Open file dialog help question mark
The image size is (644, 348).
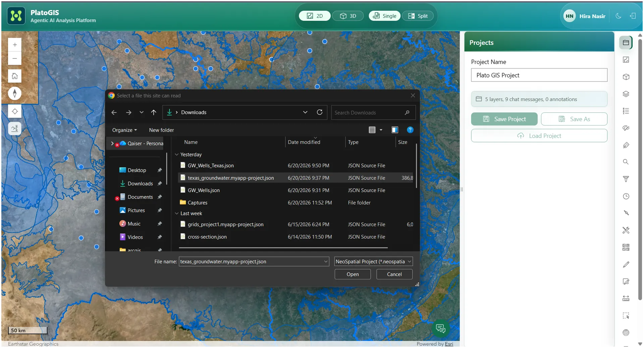[x=410, y=130]
